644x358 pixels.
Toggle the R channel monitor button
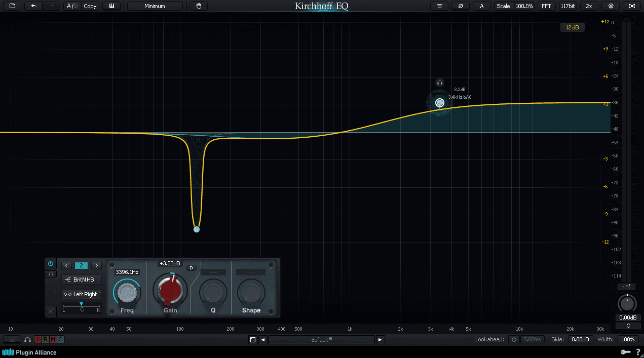46,339
